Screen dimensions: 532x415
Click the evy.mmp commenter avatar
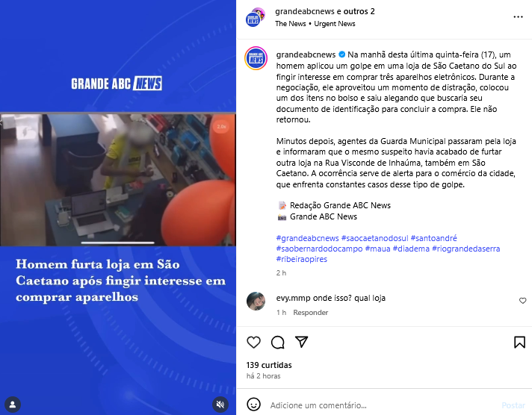tap(256, 301)
